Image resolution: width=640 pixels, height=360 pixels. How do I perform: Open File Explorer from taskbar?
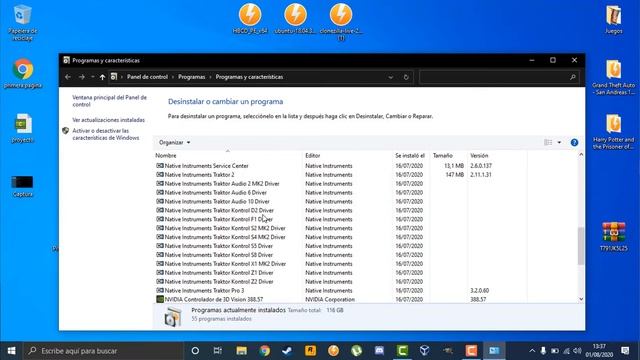pyautogui.click(x=242, y=351)
